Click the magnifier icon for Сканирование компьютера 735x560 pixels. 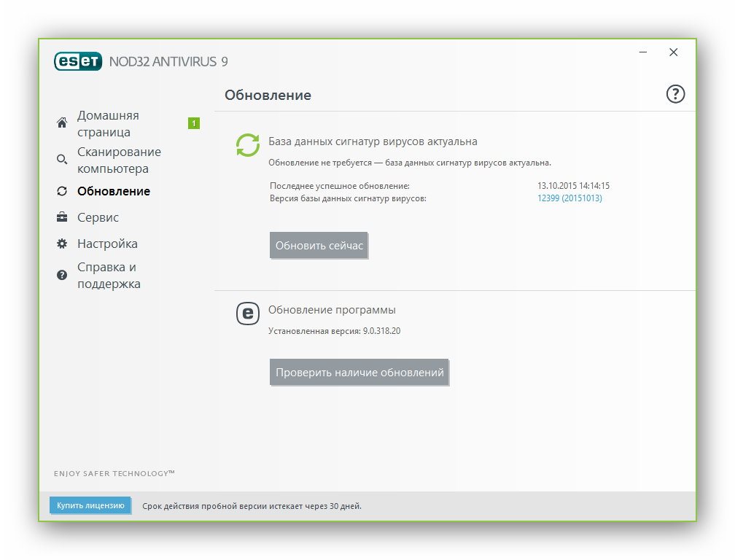(x=62, y=160)
